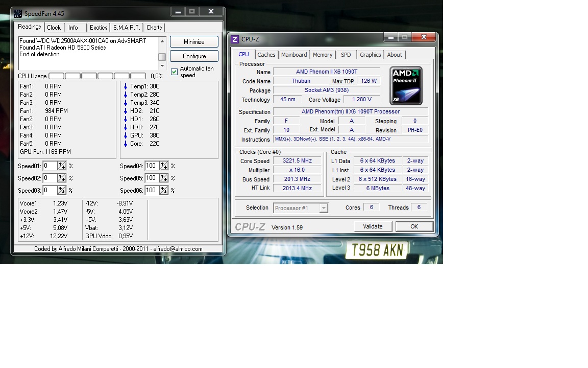Open the Memory tab in CPU-Z
The height and width of the screenshot is (368, 588).
(x=323, y=55)
